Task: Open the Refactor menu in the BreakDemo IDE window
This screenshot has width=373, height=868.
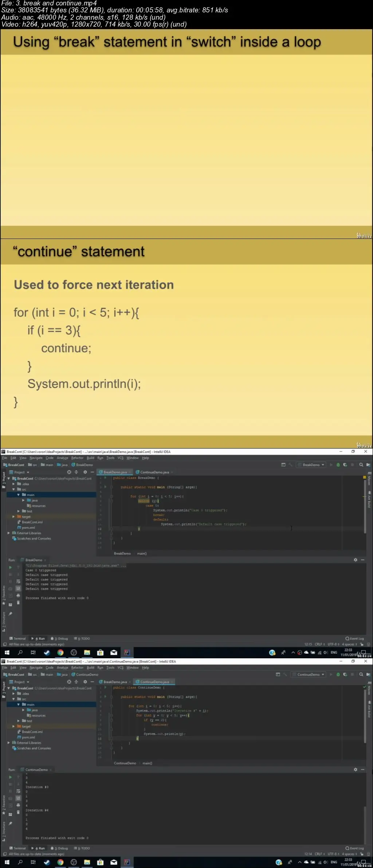Action: [x=77, y=458]
